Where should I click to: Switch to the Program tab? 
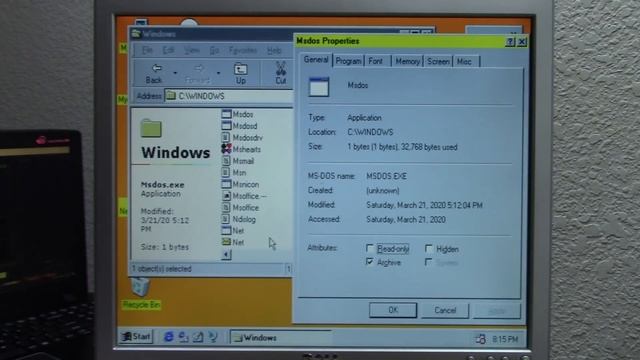point(348,61)
